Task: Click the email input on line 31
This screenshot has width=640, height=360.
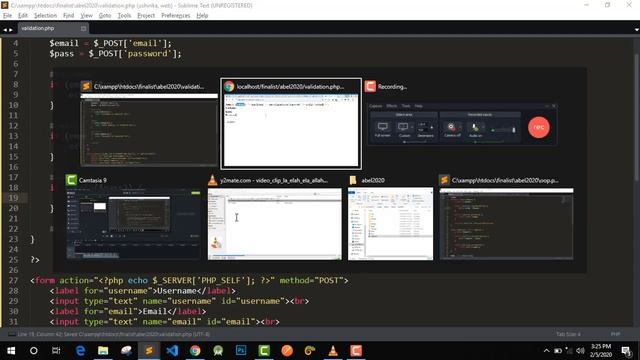Action: (x=164, y=322)
